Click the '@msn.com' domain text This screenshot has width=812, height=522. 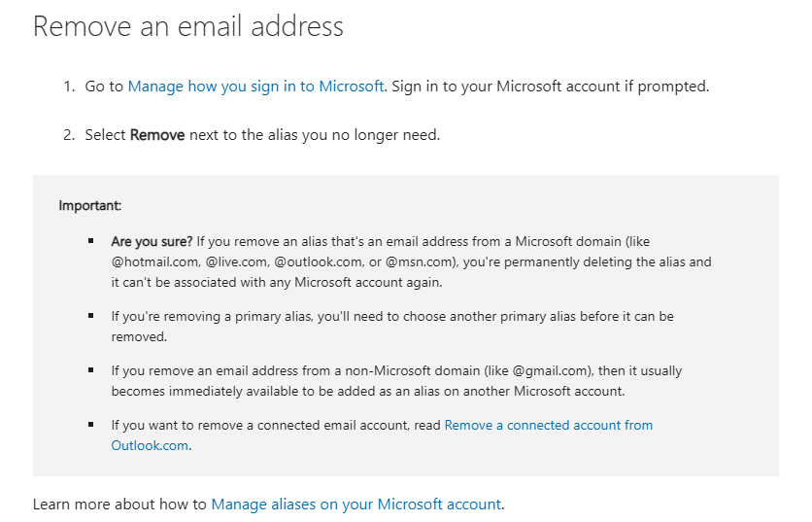[422, 261]
